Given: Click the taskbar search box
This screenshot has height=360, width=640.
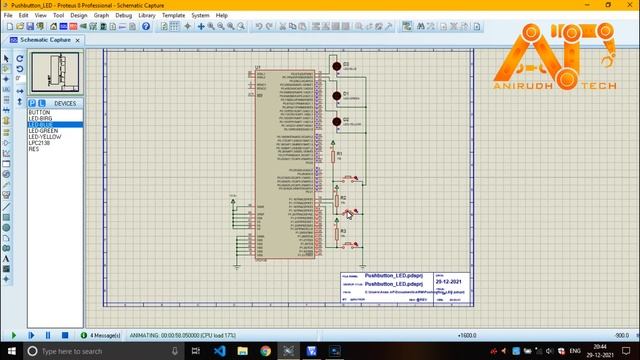Looking at the screenshot, I should (104, 351).
